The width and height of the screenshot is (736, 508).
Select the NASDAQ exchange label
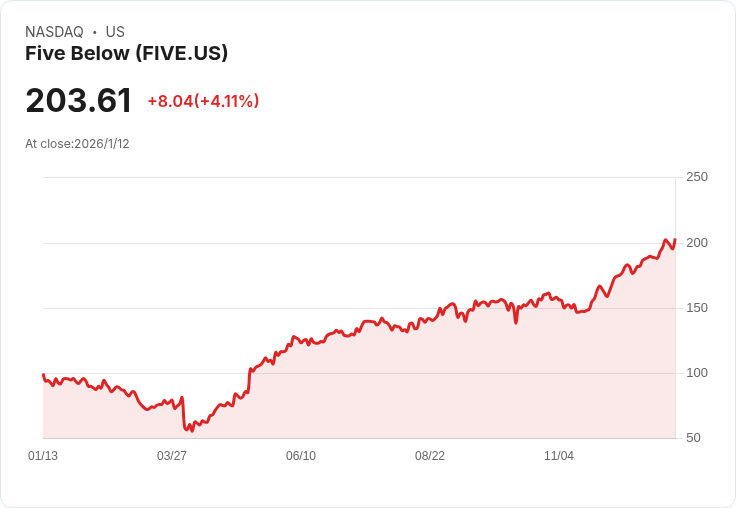54,32
